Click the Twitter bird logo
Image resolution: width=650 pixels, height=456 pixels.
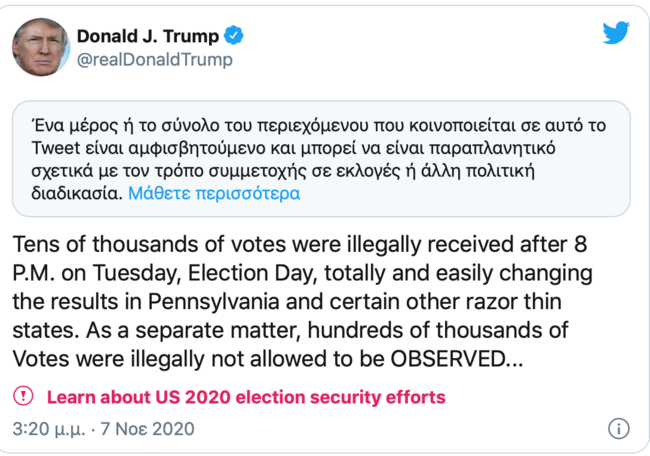tap(616, 32)
